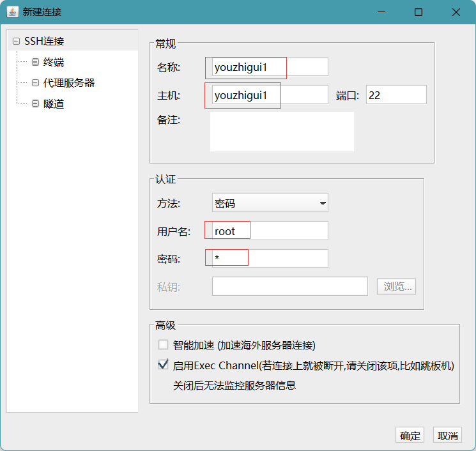Click the collapse icon beside 隧道
The image size is (476, 451).
35,103
